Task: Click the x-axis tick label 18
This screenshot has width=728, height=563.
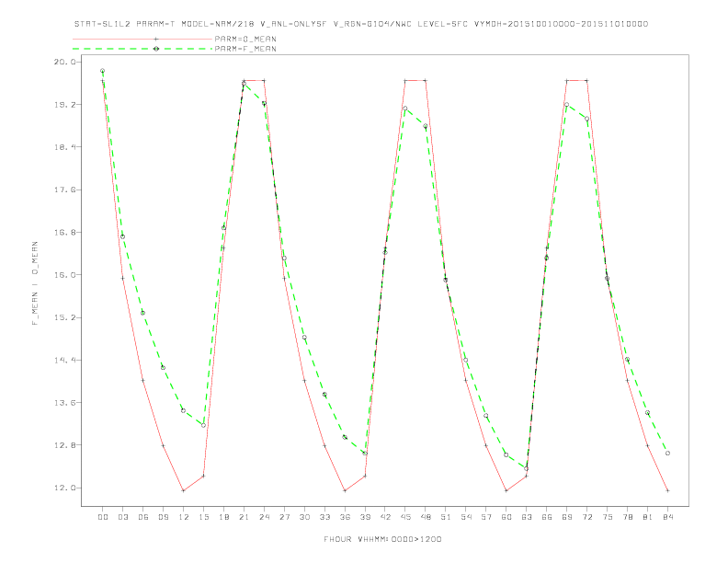Action: 223,517
